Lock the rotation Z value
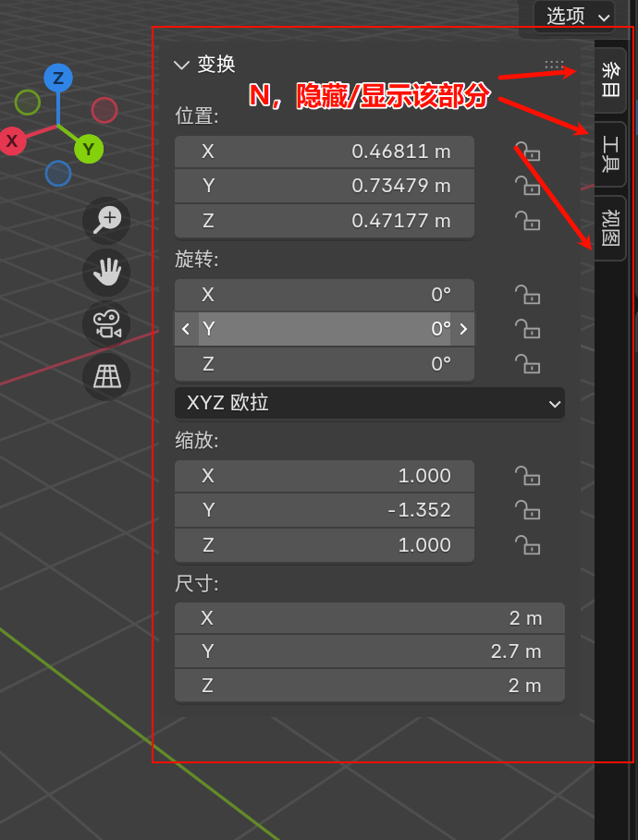Screen dimensions: 638x840 [x=527, y=364]
